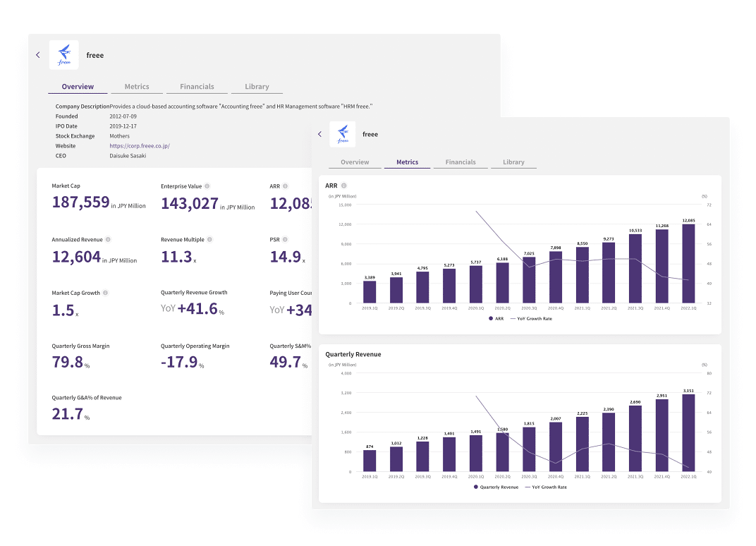Click the Market Cap value 187,559
The height and width of the screenshot is (546, 756).
click(x=81, y=202)
